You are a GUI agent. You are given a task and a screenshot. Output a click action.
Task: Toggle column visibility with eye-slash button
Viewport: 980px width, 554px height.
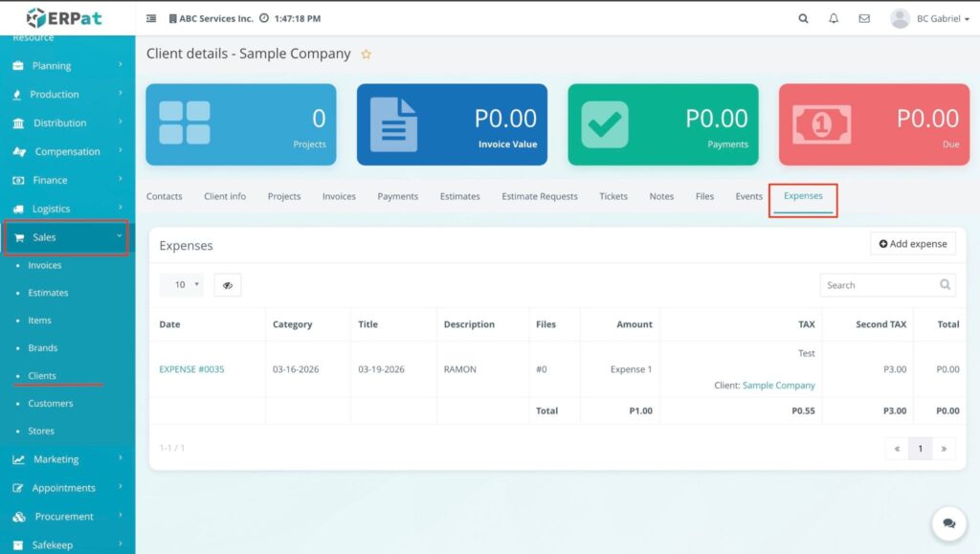pos(228,285)
